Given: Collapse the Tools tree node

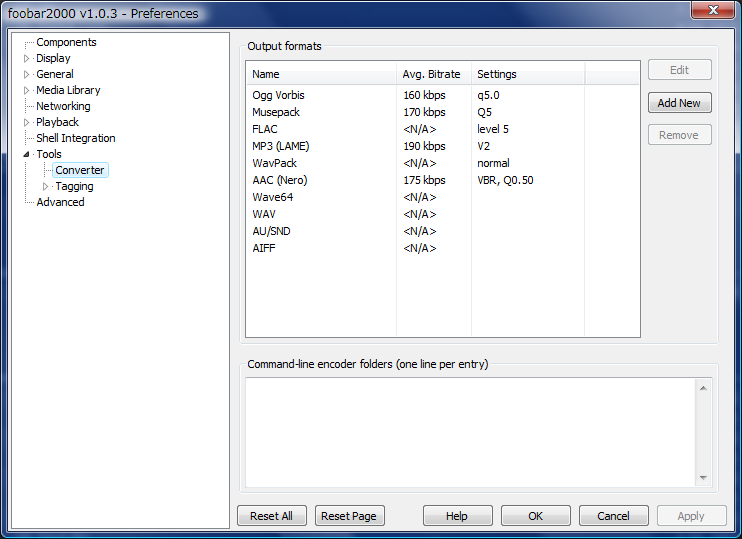Looking at the screenshot, I should coord(26,154).
